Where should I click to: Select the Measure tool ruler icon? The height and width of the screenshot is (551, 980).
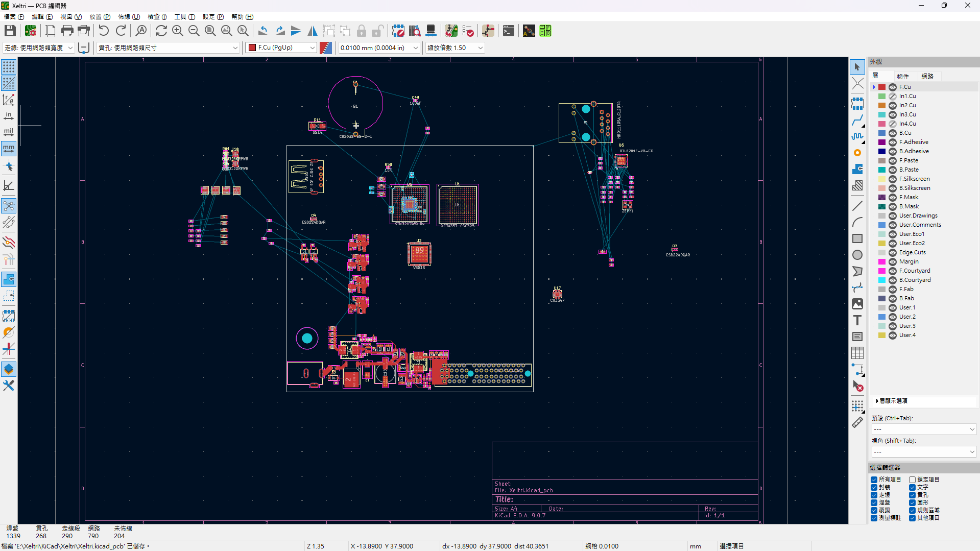(857, 422)
